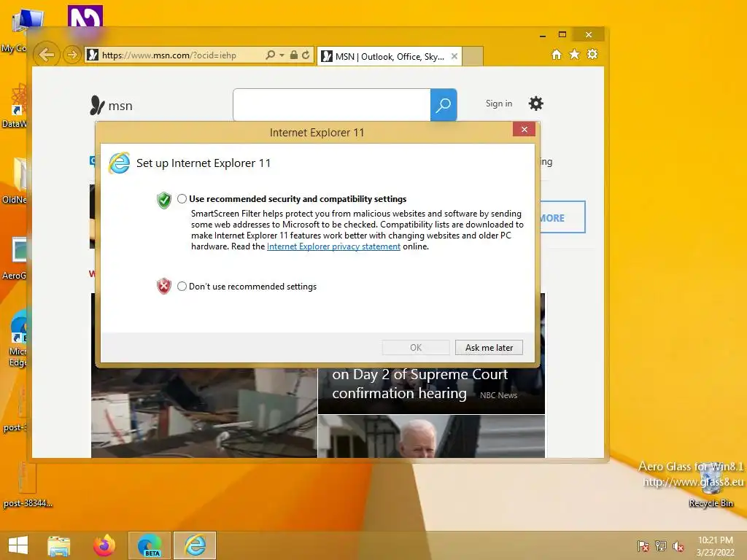Click the Sign in link on MSN
Viewport: 747px width, 560px height.
[499, 104]
